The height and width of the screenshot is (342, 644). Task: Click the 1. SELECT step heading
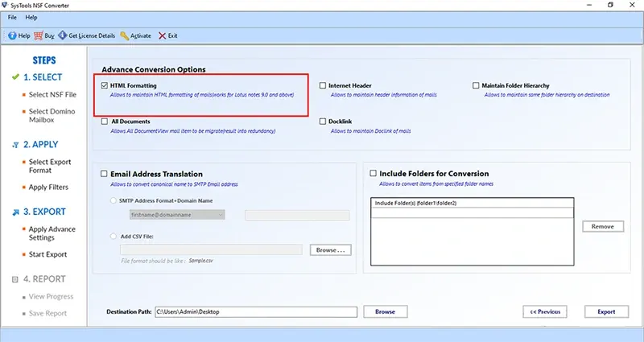click(43, 77)
